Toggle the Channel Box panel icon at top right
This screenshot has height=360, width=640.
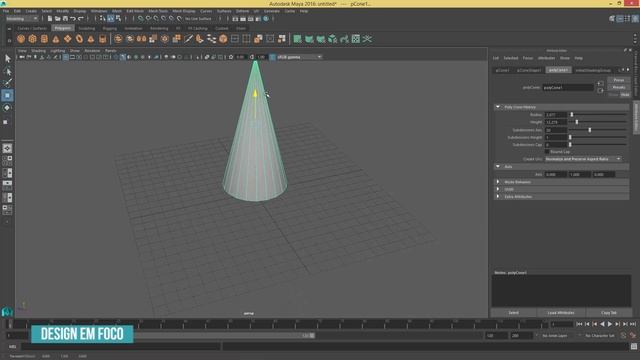635,19
